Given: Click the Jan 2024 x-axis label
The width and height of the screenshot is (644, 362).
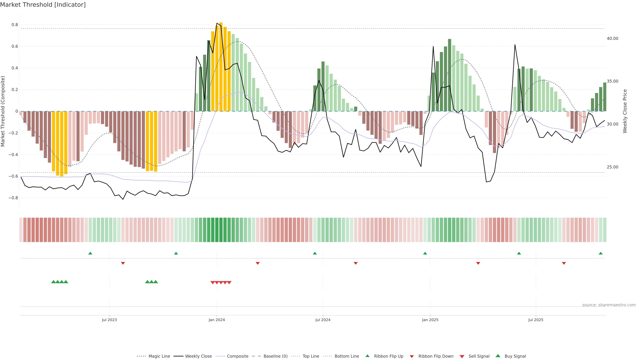Looking at the screenshot, I should 217,320.
